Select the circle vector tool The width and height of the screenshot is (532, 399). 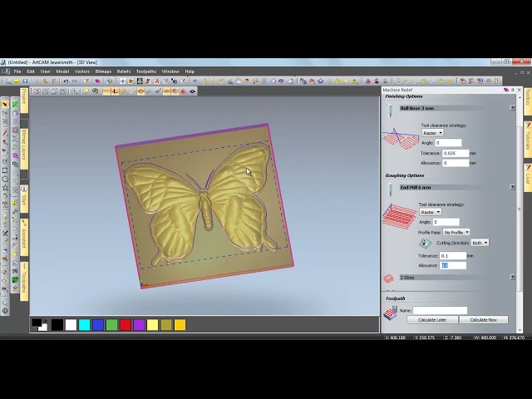(5, 179)
